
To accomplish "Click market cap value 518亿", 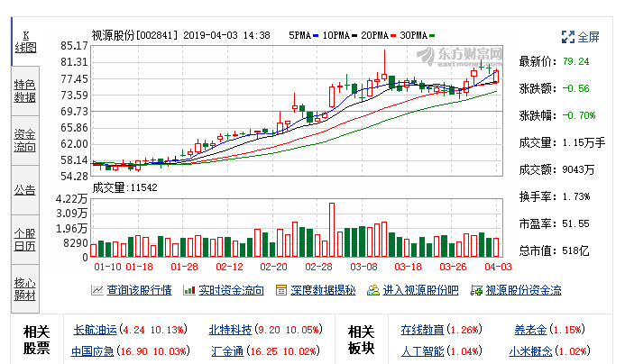I will coord(575,250).
